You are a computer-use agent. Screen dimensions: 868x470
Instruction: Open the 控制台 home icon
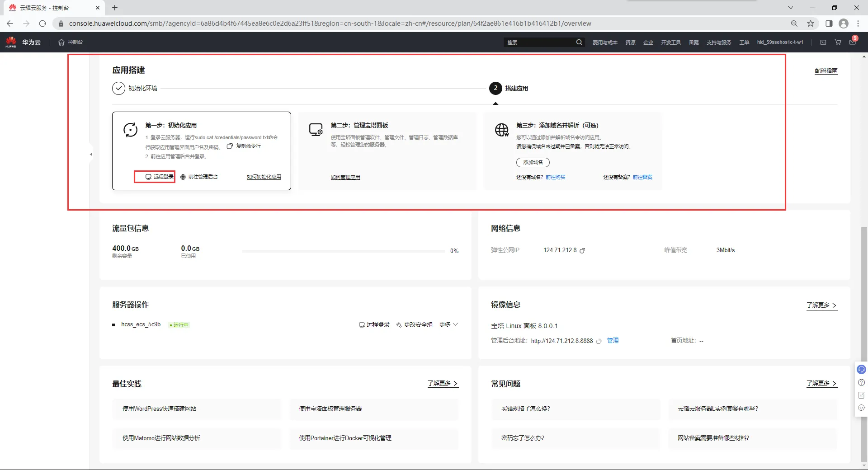(x=61, y=42)
